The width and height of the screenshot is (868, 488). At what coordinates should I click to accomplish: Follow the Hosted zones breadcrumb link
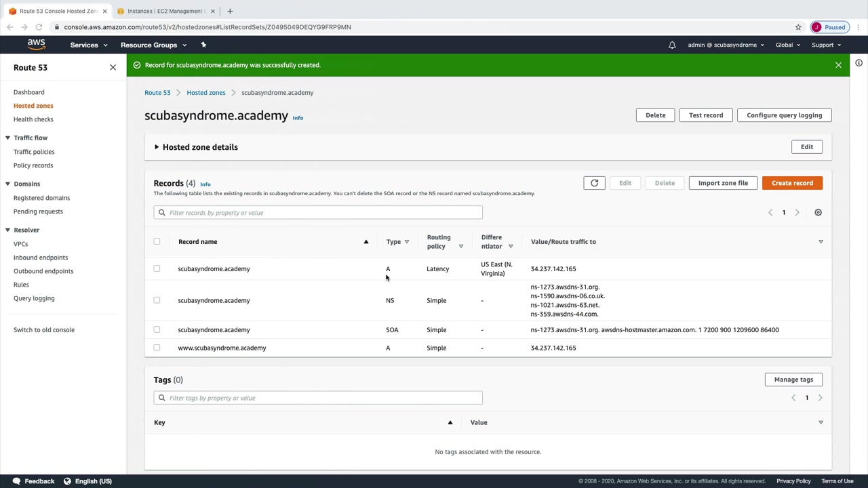click(206, 93)
